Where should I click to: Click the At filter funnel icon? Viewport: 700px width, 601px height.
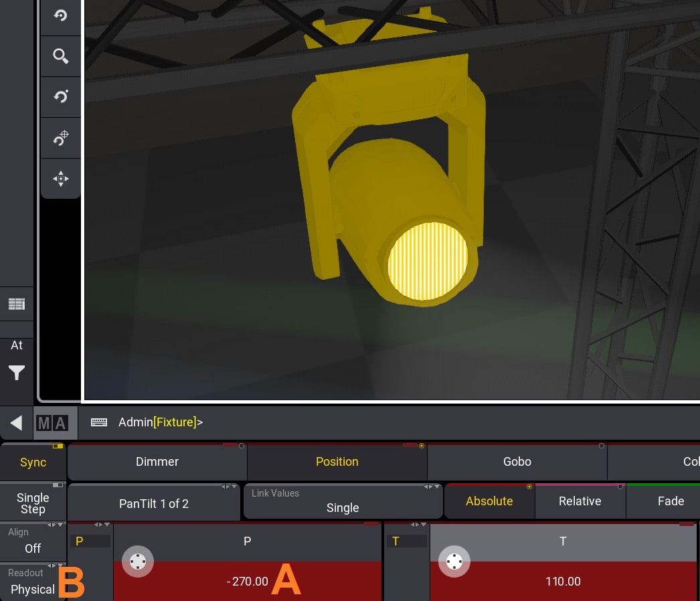17,373
